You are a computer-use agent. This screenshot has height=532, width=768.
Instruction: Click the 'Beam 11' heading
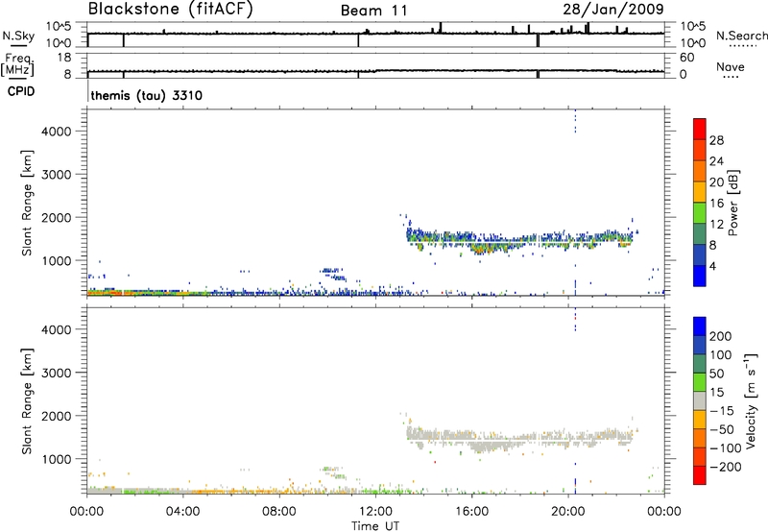pos(374,11)
